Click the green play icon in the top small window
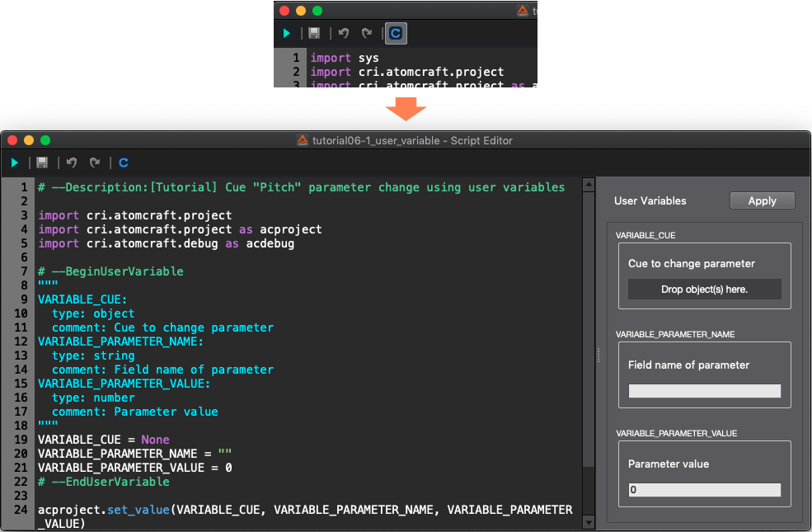The image size is (812, 532). tap(286, 34)
